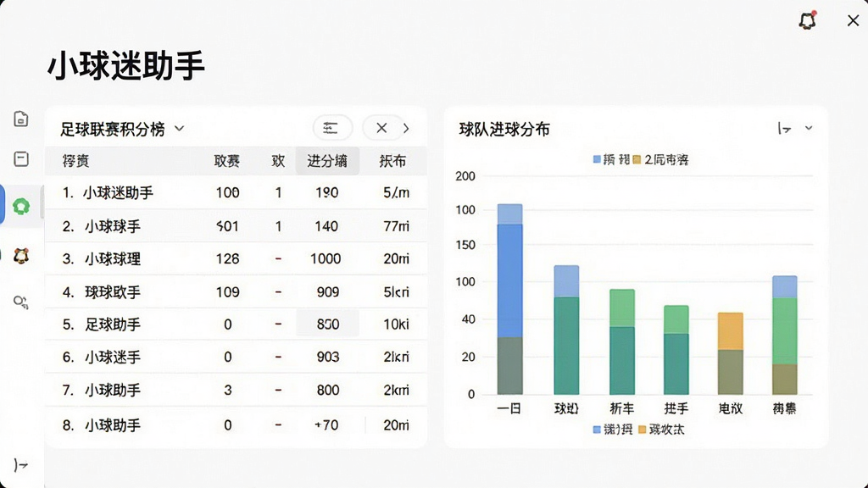This screenshot has height=488, width=868.
Task: Expand chart panel chevron dropdown
Action: click(809, 128)
